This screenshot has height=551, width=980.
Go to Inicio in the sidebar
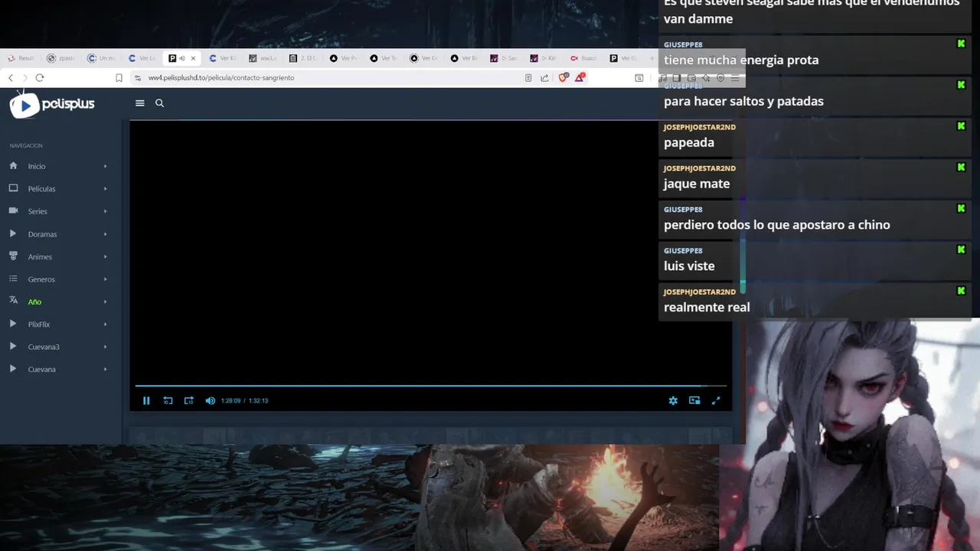tap(37, 166)
